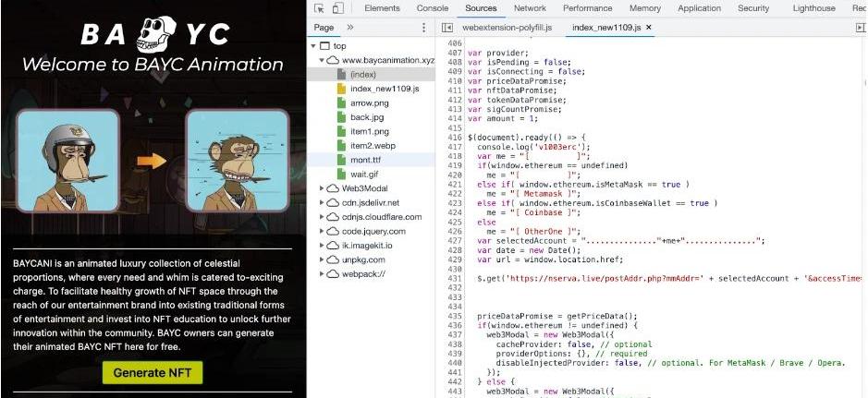Switch to webextension-polyfill.js file tab
Screen dimensions: 868x398
pyautogui.click(x=507, y=27)
